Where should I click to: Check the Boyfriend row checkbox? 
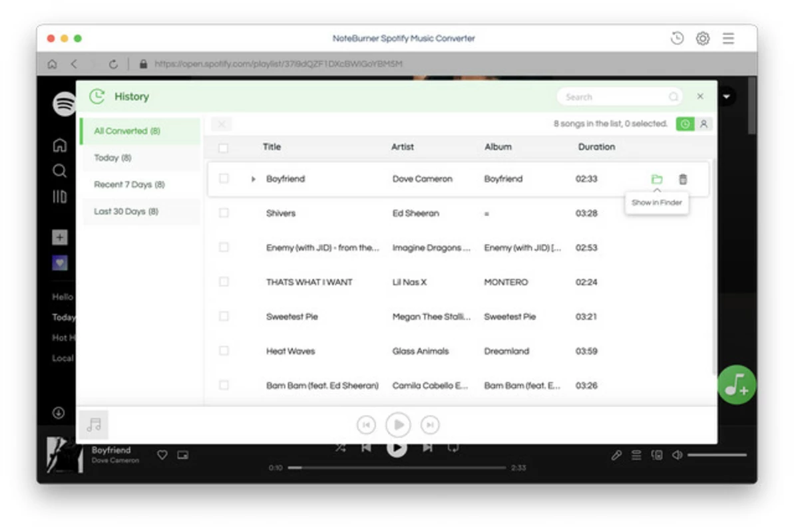tap(224, 178)
